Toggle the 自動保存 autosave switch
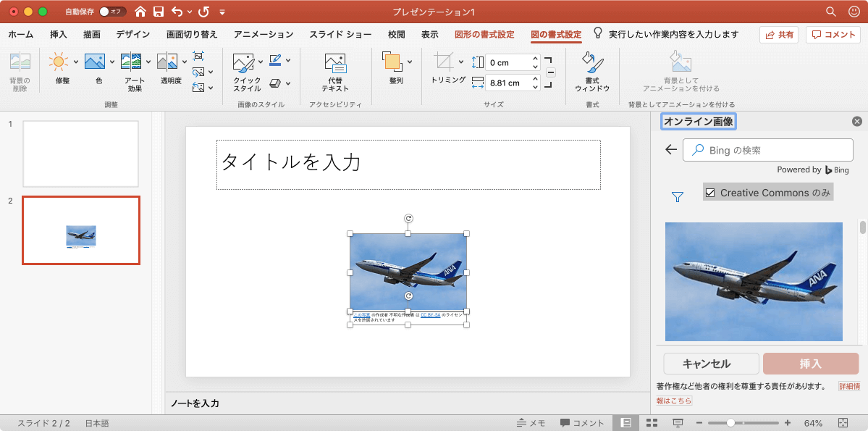868x431 pixels. (x=111, y=12)
